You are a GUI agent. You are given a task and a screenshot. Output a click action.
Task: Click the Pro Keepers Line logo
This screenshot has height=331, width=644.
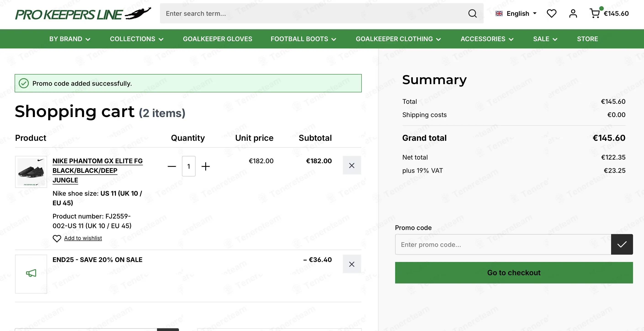(x=83, y=13)
